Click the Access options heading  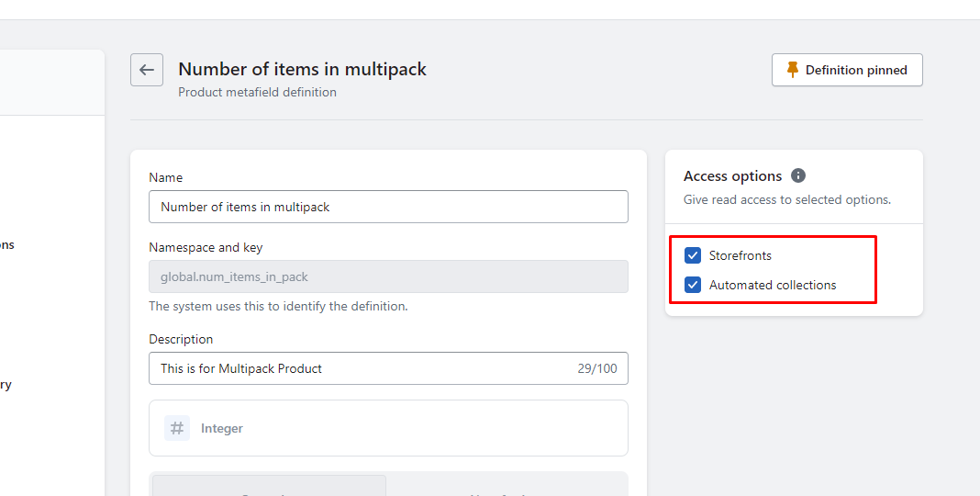tap(732, 175)
